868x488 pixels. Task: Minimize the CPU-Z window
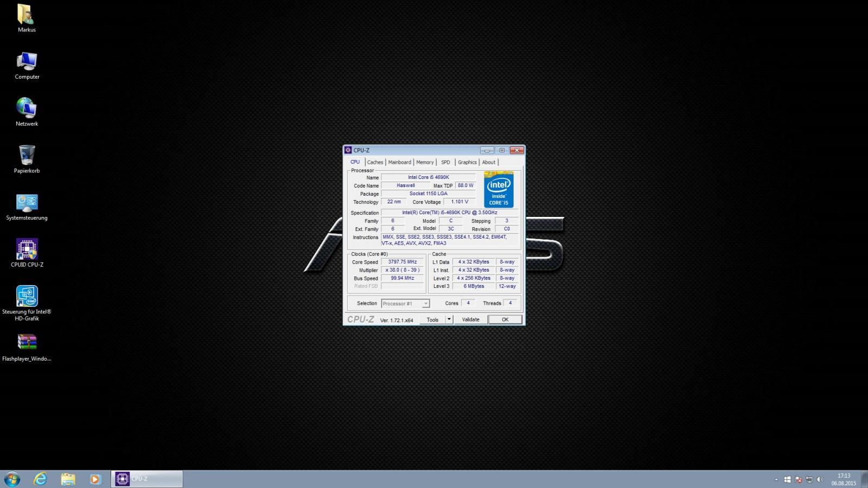[x=487, y=150]
